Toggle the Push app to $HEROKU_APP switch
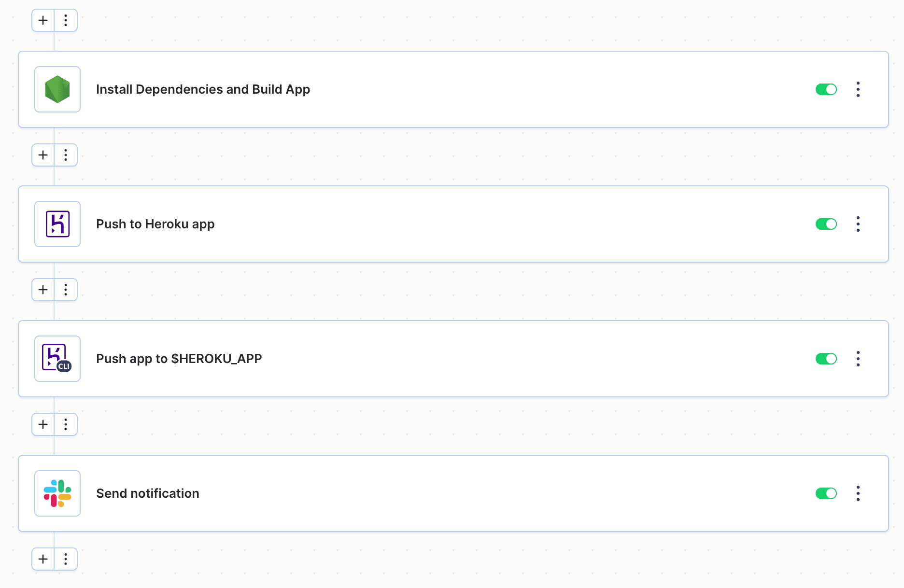Screen dimensions: 904x588 [826, 359]
